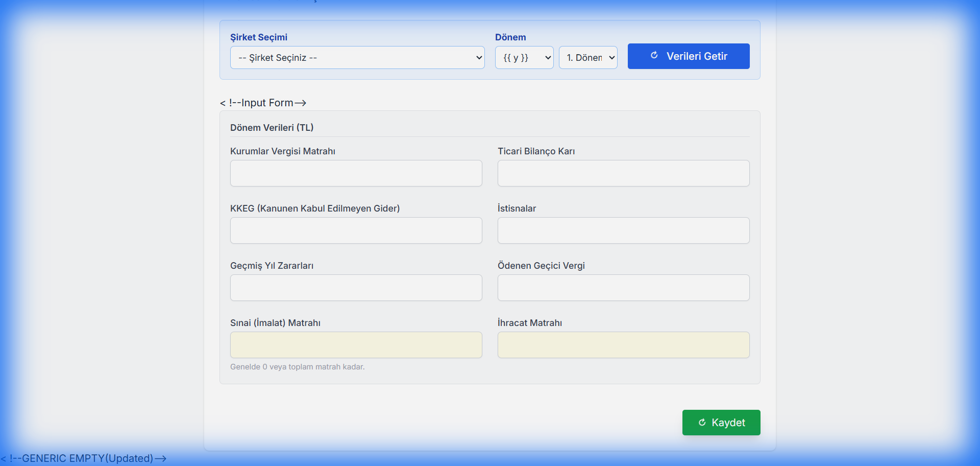Screen dimensions: 980x466
Task: Click the Ödenen Geçici Vergi input
Action: coord(623,288)
